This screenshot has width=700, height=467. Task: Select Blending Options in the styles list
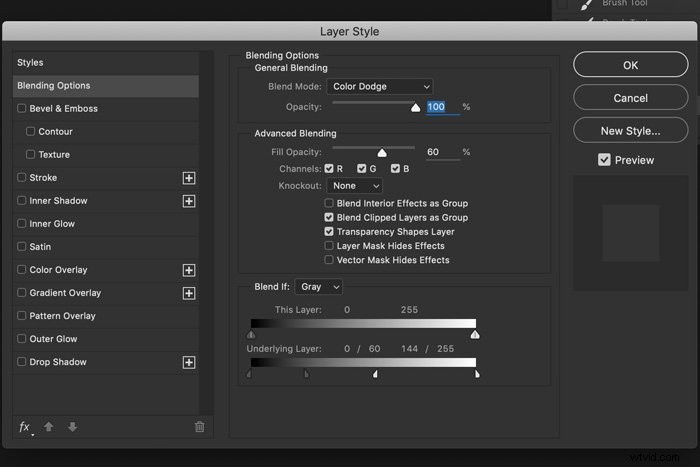coord(106,86)
